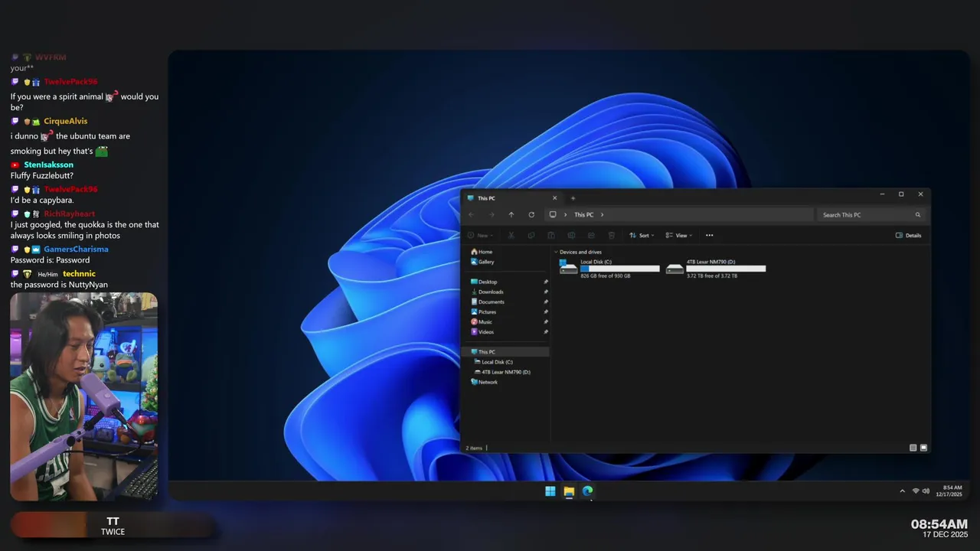
Task: Click the streamer webcam thumbnail
Action: (84, 396)
